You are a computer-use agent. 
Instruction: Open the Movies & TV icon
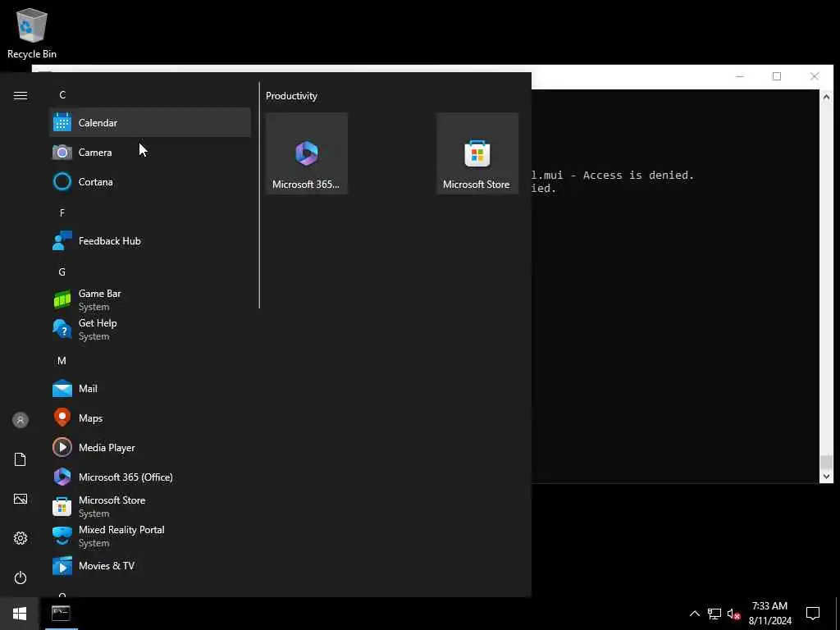tap(62, 565)
